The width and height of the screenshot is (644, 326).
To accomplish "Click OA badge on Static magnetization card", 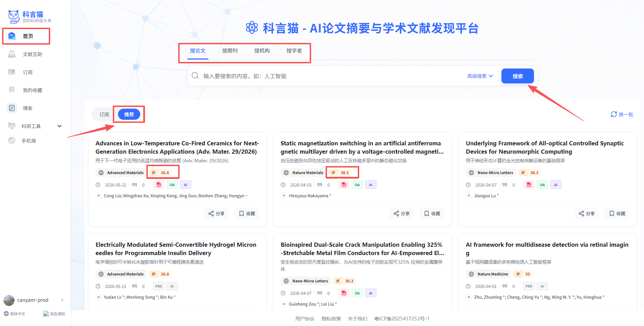I will click(357, 185).
